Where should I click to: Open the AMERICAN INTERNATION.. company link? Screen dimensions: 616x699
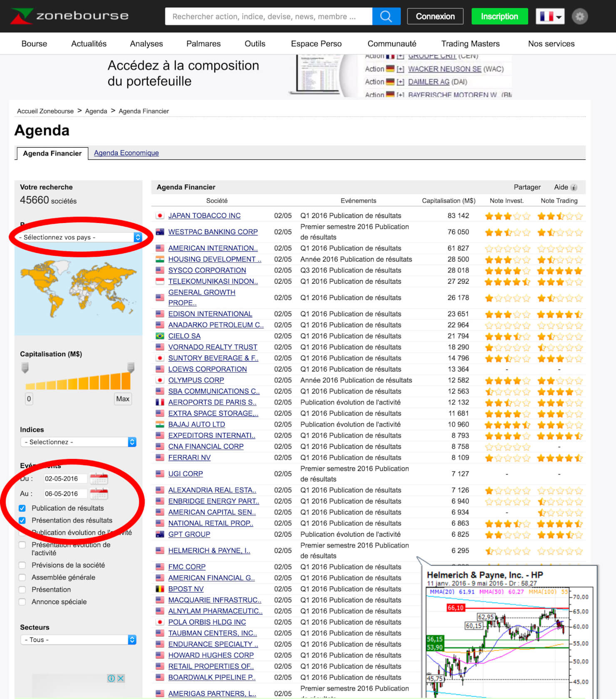coord(213,248)
